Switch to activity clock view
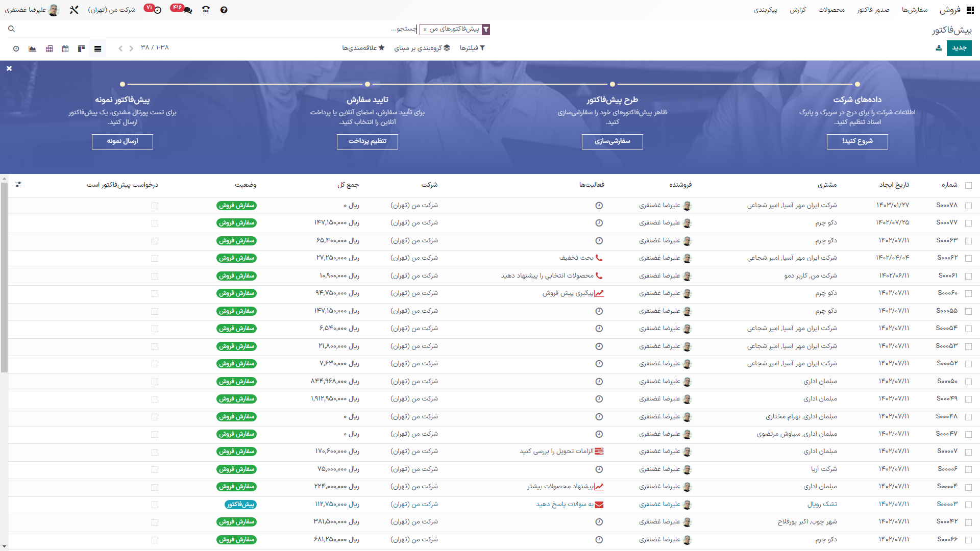The width and height of the screenshot is (980, 551). pyautogui.click(x=16, y=48)
